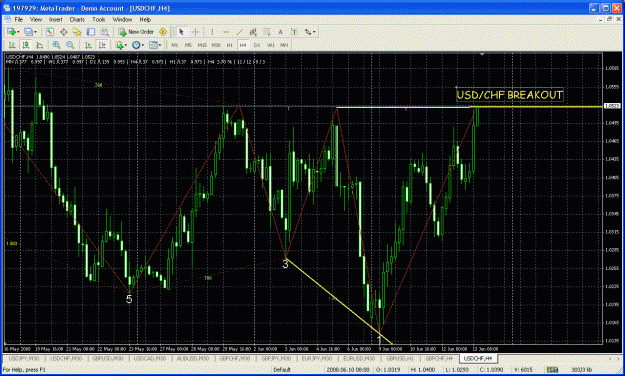
Task: Set timeframe to M30
Action: click(x=216, y=45)
